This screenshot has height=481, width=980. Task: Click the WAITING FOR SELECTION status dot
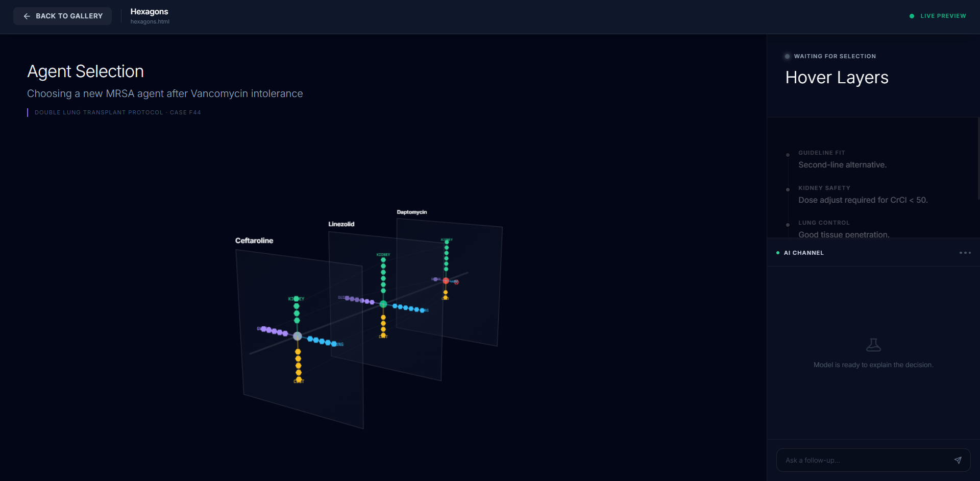788,56
